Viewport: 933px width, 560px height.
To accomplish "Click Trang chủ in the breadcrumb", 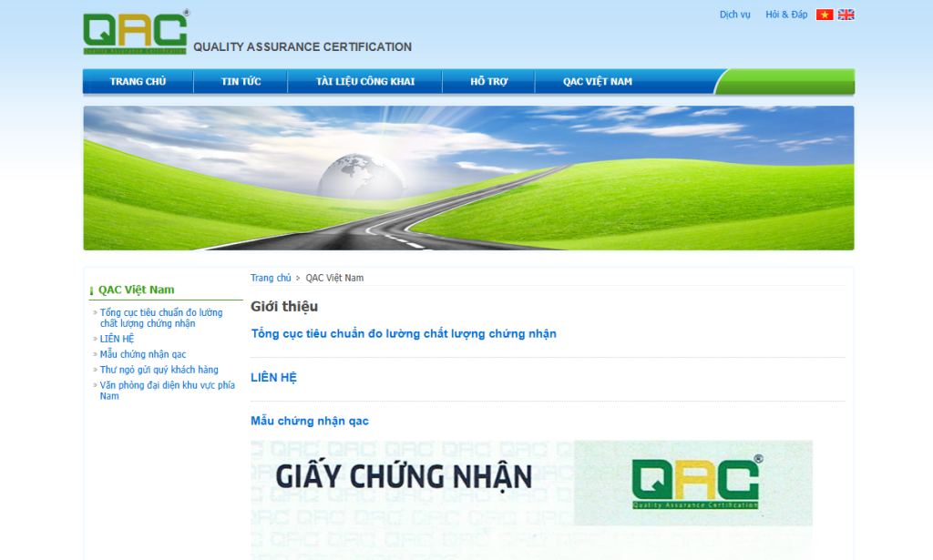I will point(270,277).
